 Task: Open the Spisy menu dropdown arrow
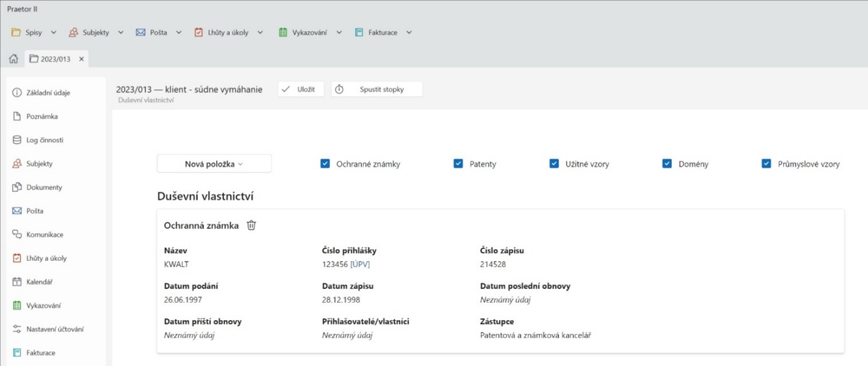point(53,33)
